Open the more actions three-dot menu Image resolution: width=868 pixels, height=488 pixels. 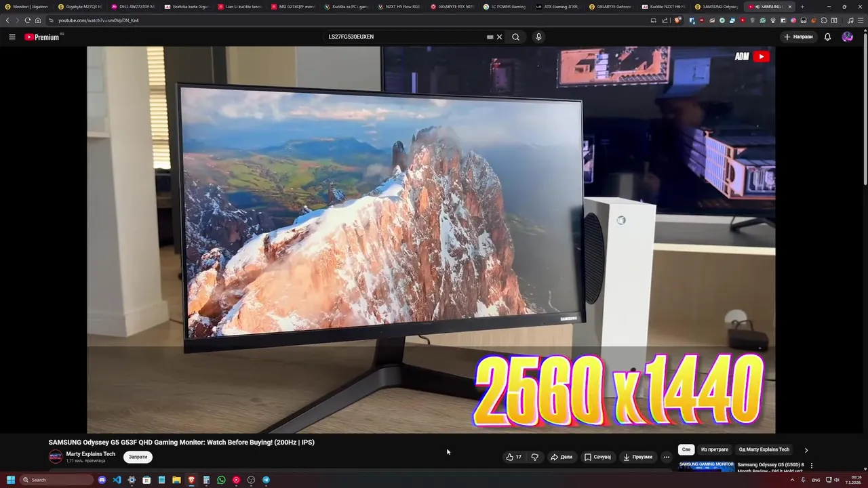tap(667, 457)
